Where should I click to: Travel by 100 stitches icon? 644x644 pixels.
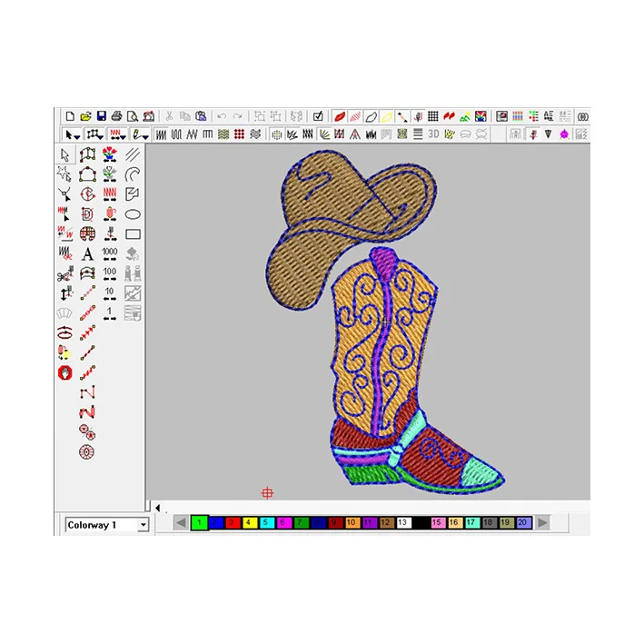[110, 274]
